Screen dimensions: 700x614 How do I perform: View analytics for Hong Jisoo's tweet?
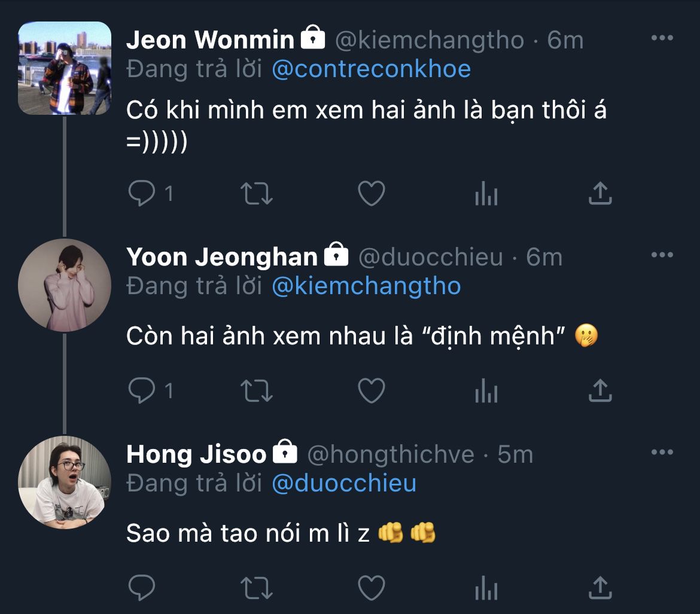(486, 588)
